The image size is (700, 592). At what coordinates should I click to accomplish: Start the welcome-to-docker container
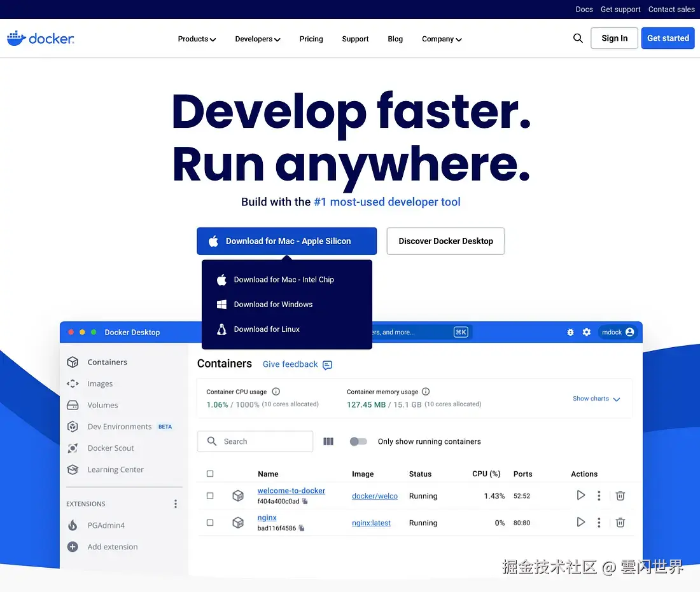point(580,495)
